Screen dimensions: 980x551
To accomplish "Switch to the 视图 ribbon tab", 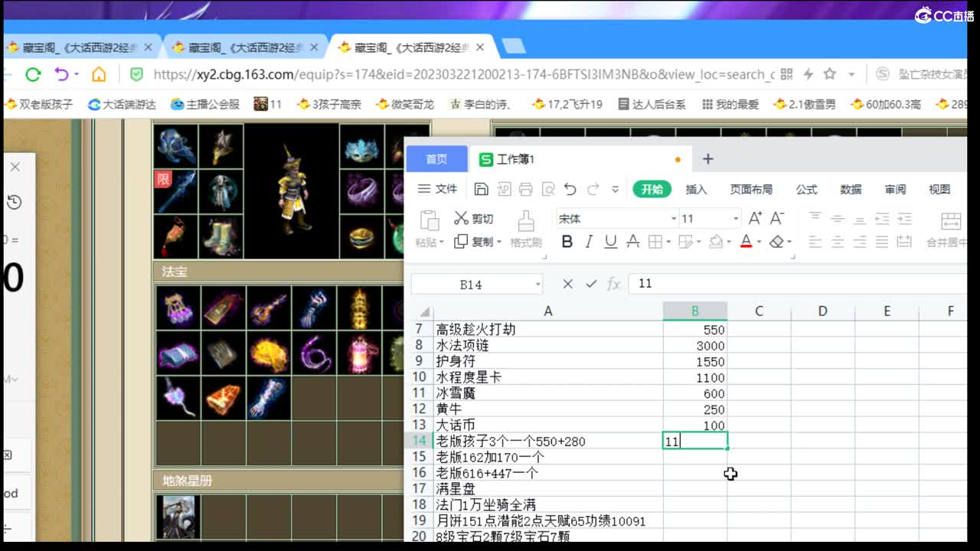I will click(x=939, y=189).
